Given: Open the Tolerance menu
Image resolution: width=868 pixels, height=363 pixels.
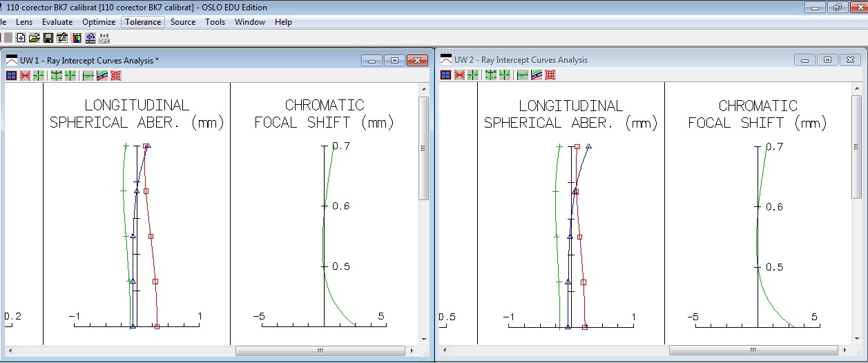Looking at the screenshot, I should (x=143, y=22).
